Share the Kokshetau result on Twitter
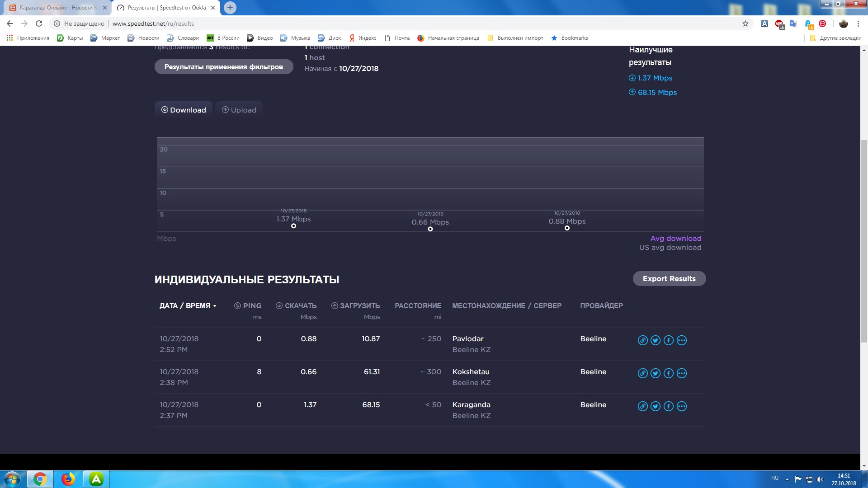This screenshot has height=488, width=868. click(x=656, y=373)
